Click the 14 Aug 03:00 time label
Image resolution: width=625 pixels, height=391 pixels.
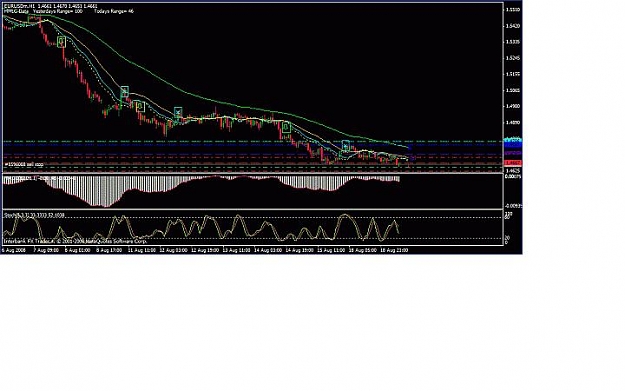point(268,250)
